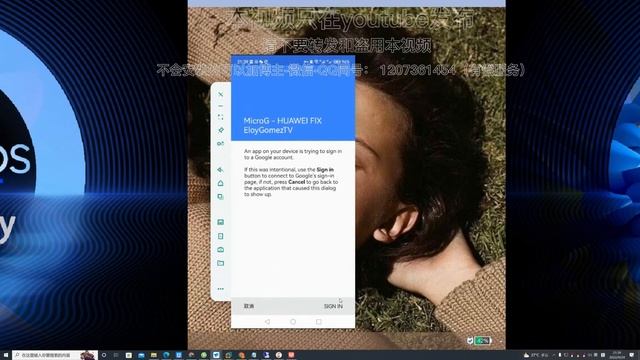This screenshot has width=640, height=360.
Task: Open the three-dots more menu in the sidebar
Action: 220,289
